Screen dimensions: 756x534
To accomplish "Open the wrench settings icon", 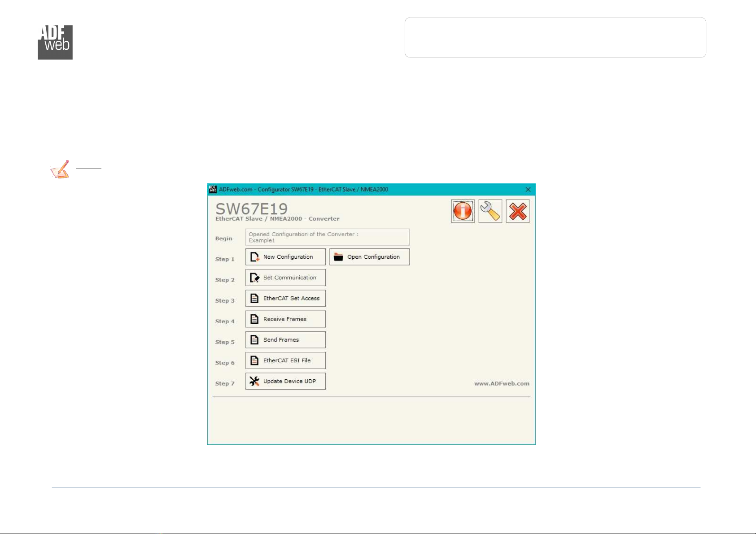I will 490,211.
